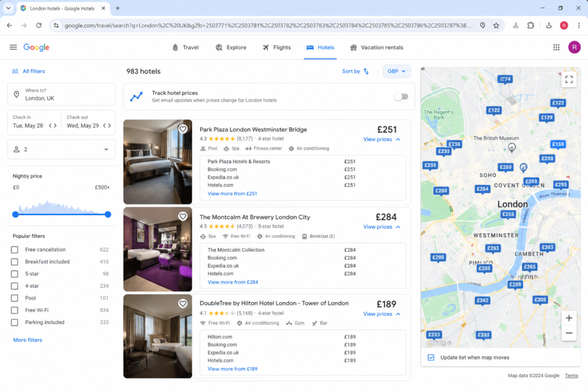
Task: Save Park Plaza London Westminster Bridge with heart icon
Action: 183,129
